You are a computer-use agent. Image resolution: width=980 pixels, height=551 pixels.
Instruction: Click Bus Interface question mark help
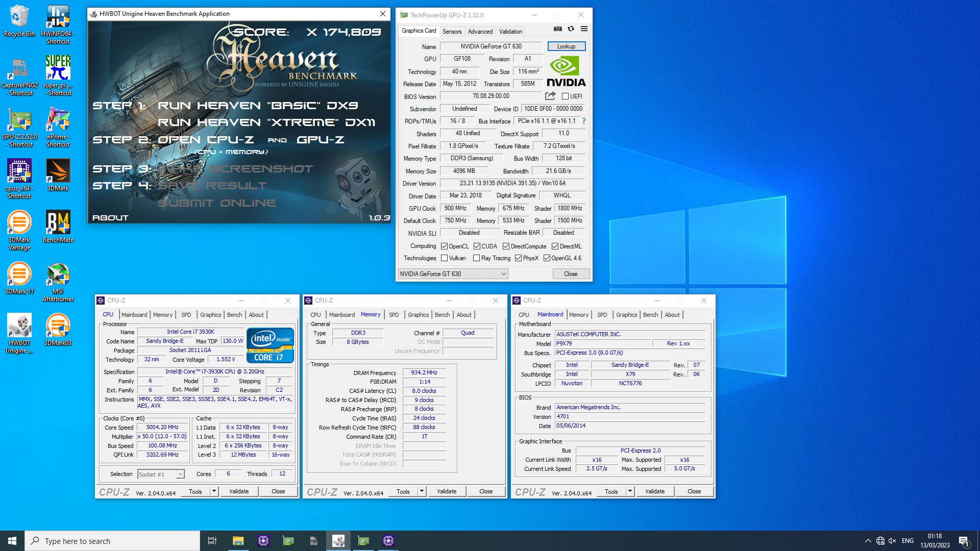tap(584, 121)
